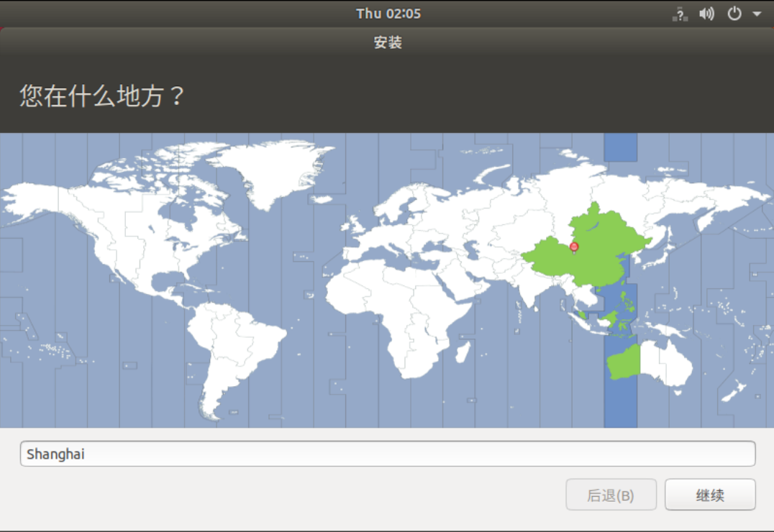Click the 后退(B) back button
774x532 pixels.
pyautogui.click(x=611, y=495)
